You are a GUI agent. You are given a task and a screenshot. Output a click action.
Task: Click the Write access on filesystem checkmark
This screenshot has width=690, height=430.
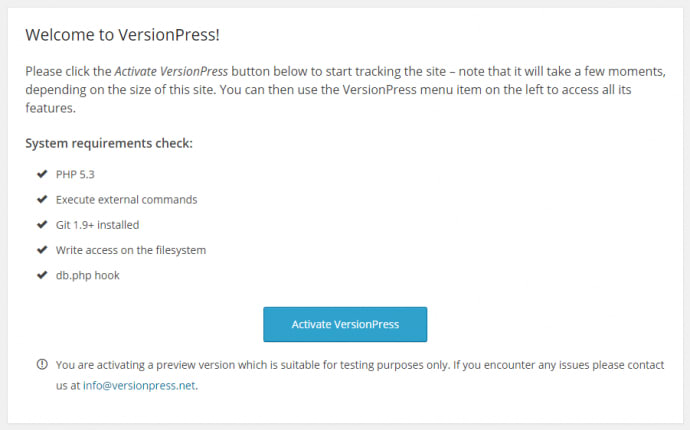tap(41, 249)
